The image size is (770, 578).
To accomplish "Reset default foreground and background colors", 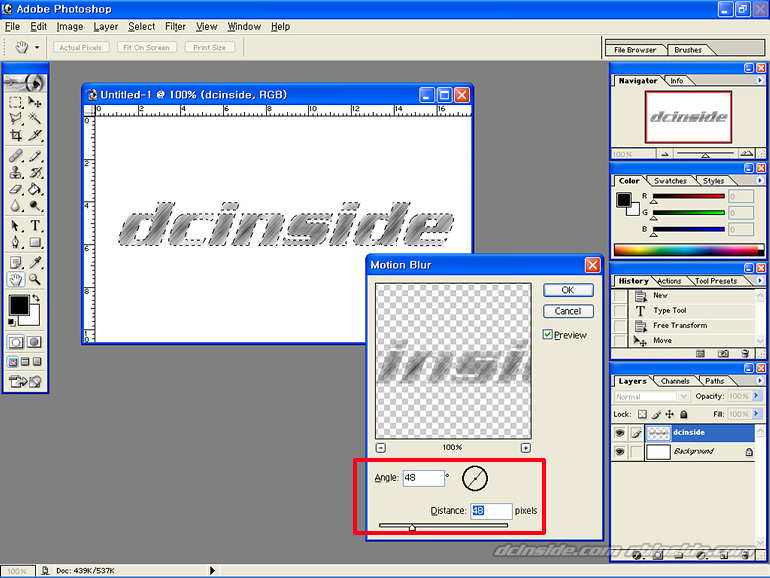I will coord(12,322).
